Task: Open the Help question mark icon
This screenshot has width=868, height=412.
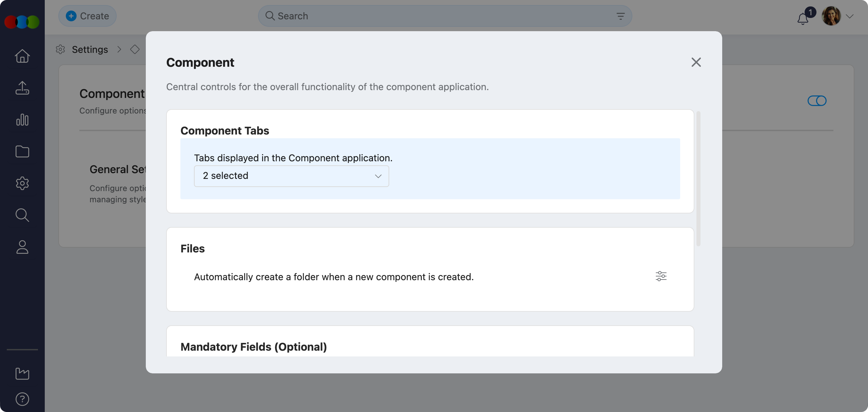Action: click(x=22, y=399)
